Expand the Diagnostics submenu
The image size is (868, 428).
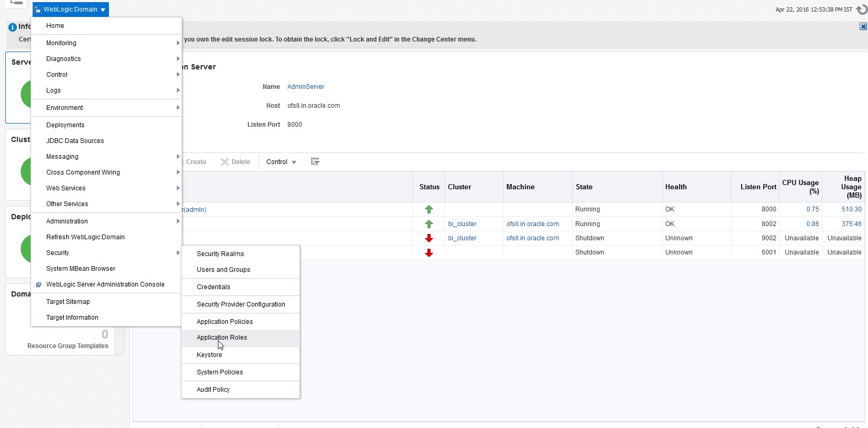[x=106, y=59]
